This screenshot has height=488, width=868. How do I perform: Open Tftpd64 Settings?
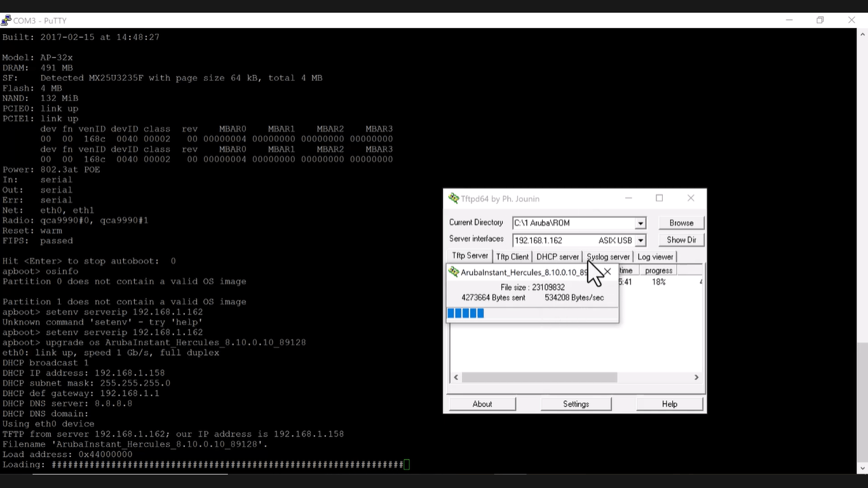pos(576,404)
